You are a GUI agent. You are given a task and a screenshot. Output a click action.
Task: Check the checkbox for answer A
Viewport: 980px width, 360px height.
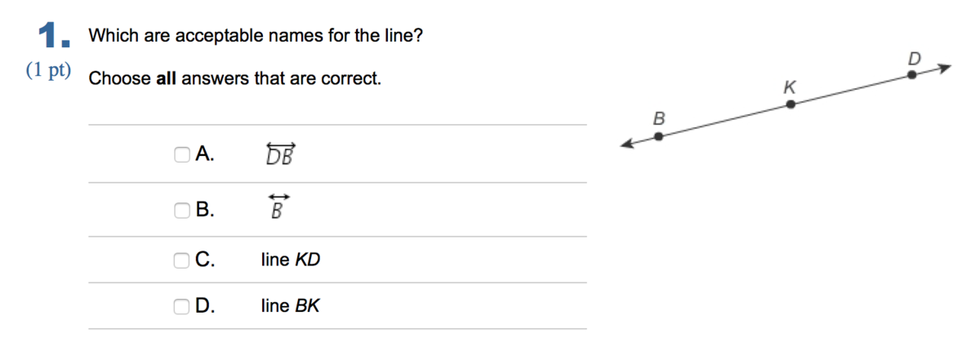[x=181, y=153]
